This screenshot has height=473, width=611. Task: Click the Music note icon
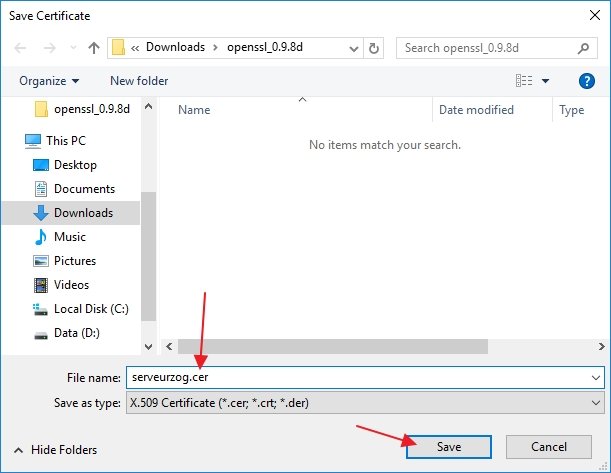click(41, 237)
